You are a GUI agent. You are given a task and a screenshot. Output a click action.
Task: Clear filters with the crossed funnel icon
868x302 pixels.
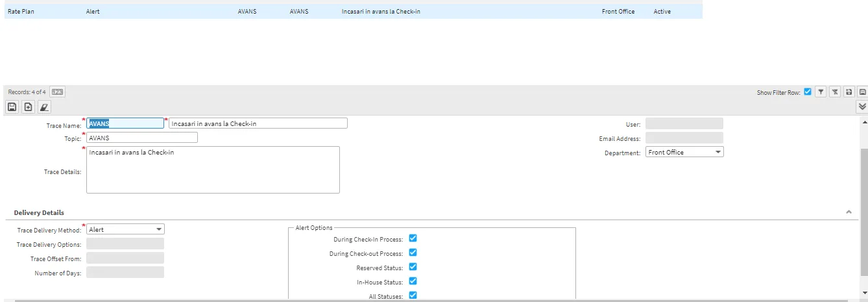(x=835, y=92)
